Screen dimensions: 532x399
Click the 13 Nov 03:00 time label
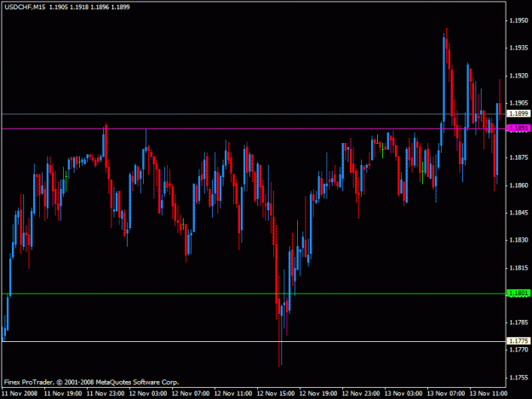point(403,394)
